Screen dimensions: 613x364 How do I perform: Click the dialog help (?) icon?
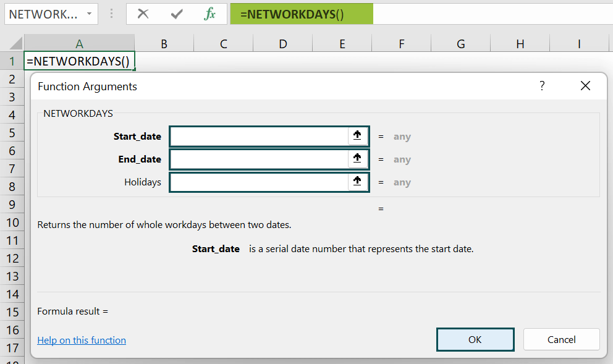542,86
